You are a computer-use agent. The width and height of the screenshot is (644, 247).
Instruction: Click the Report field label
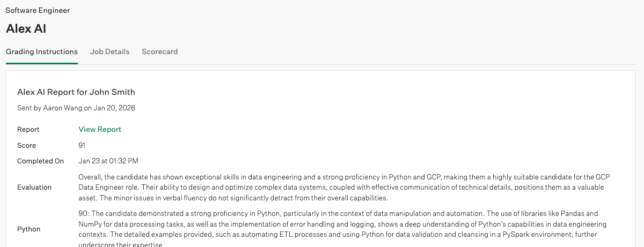click(28, 129)
